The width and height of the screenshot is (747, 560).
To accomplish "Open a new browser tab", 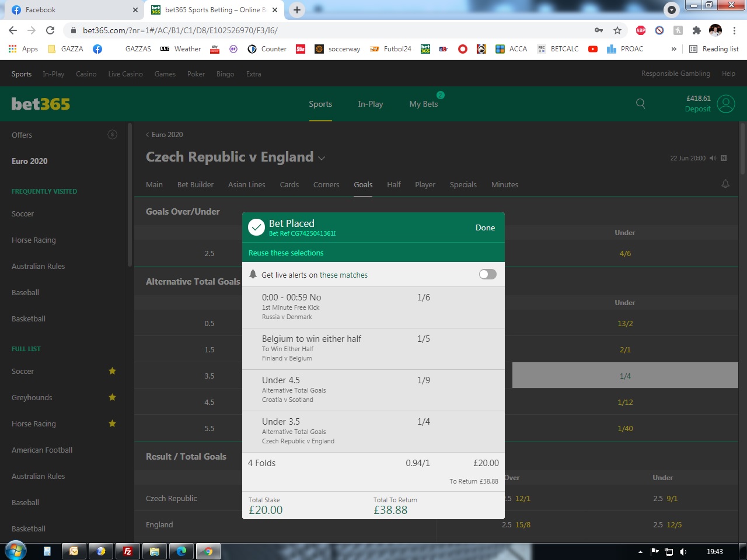I will click(297, 10).
